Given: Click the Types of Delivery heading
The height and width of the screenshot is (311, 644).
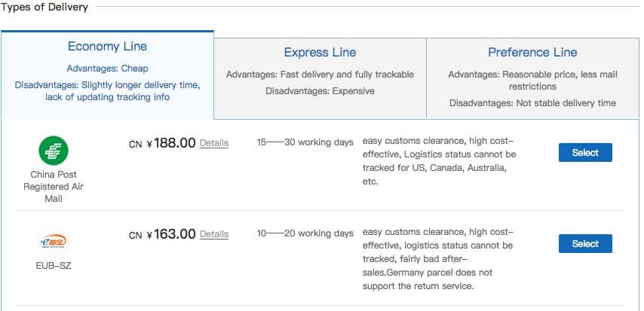Looking at the screenshot, I should coord(44,8).
